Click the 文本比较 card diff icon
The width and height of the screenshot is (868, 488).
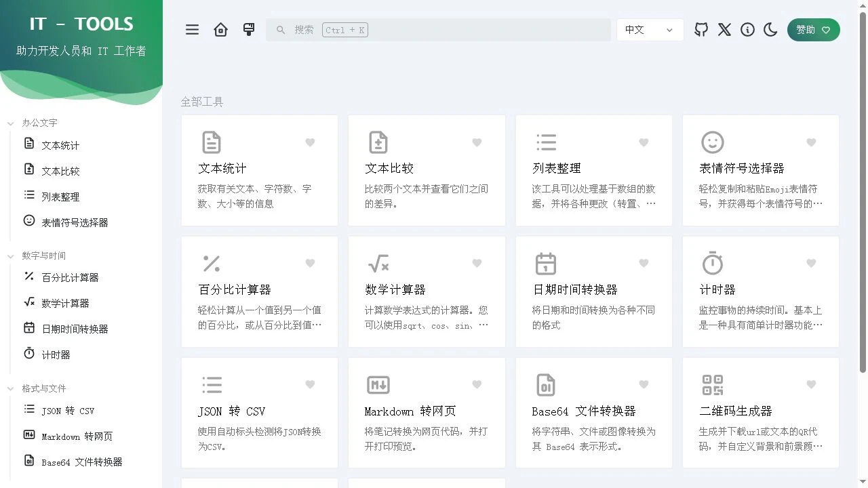coord(378,142)
